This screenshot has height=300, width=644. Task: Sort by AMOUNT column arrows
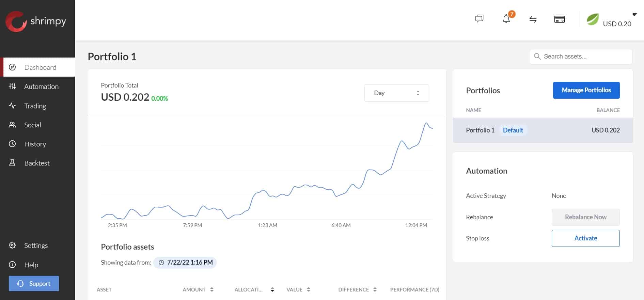[212, 289]
